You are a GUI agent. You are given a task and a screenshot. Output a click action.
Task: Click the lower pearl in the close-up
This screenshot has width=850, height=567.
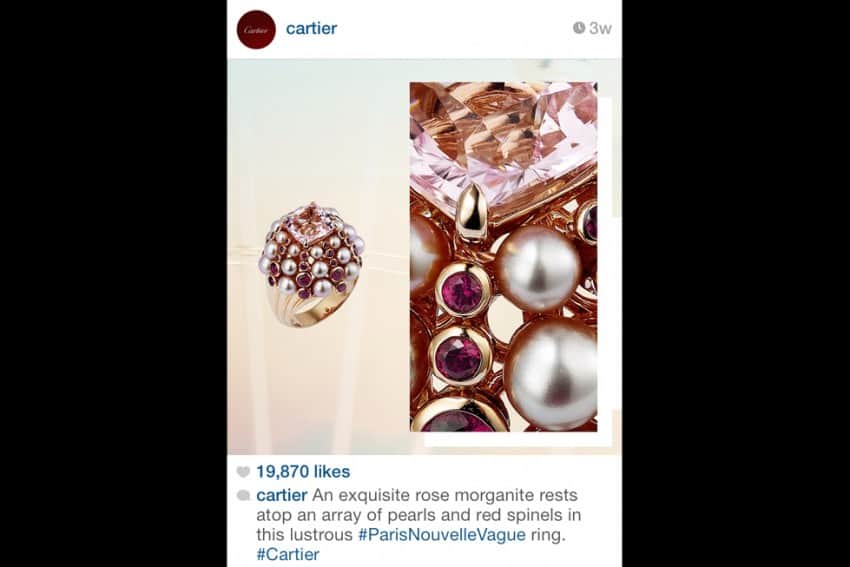click(553, 374)
